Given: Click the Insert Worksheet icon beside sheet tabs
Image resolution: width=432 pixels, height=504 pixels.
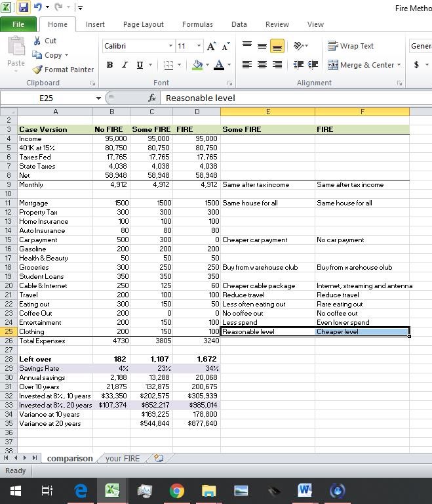Looking at the screenshot, I should point(158,458).
